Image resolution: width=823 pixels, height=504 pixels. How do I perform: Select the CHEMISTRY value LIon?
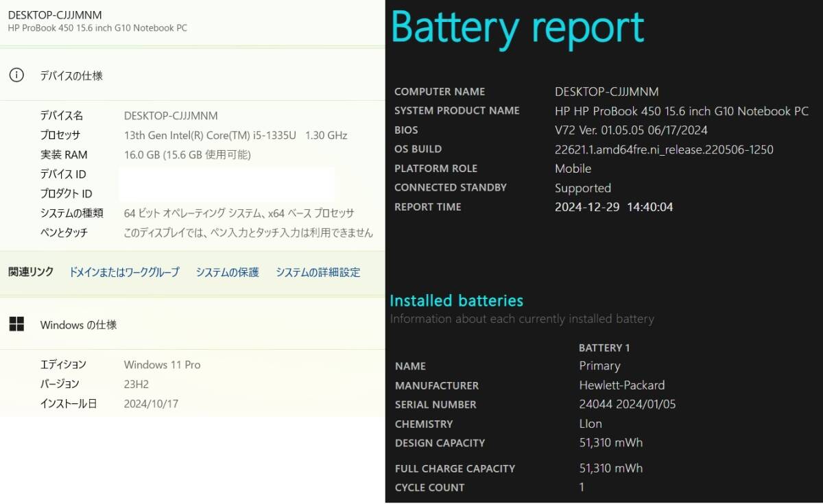click(591, 424)
